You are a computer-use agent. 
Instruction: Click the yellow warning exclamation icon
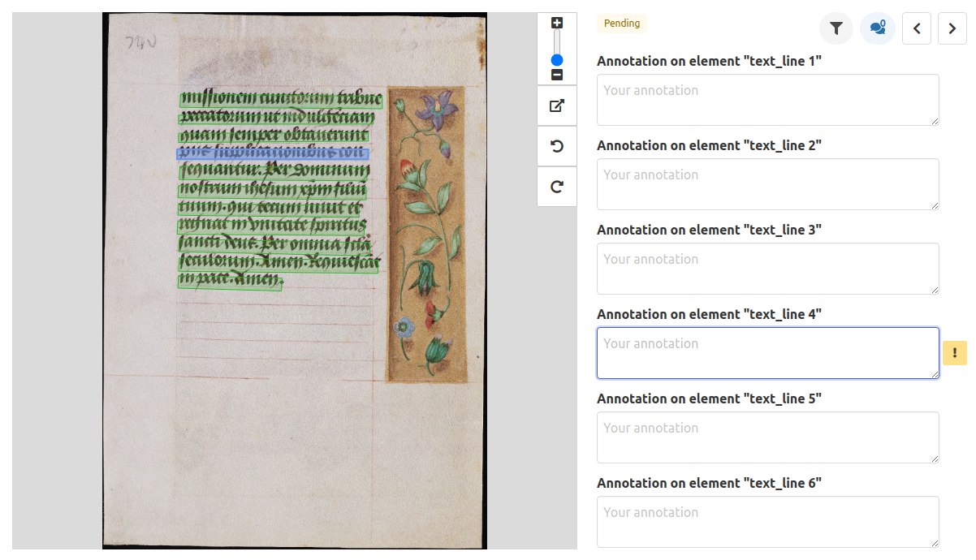click(955, 353)
